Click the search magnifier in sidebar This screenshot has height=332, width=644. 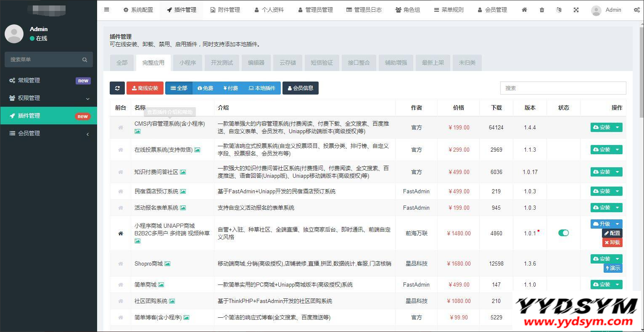(x=84, y=60)
